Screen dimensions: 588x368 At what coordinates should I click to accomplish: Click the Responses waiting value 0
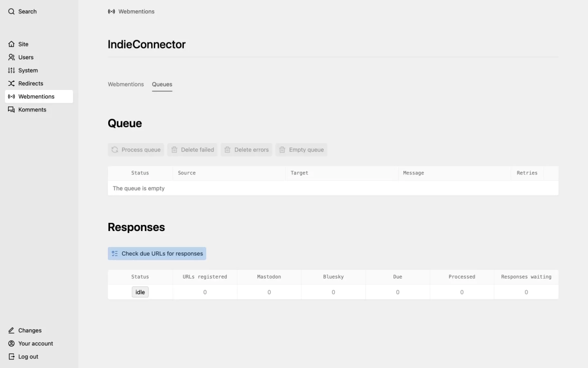(526, 292)
